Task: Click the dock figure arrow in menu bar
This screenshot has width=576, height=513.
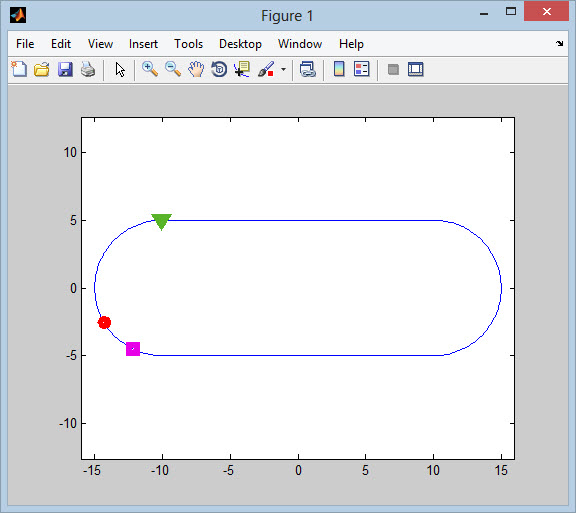Action: pyautogui.click(x=559, y=43)
